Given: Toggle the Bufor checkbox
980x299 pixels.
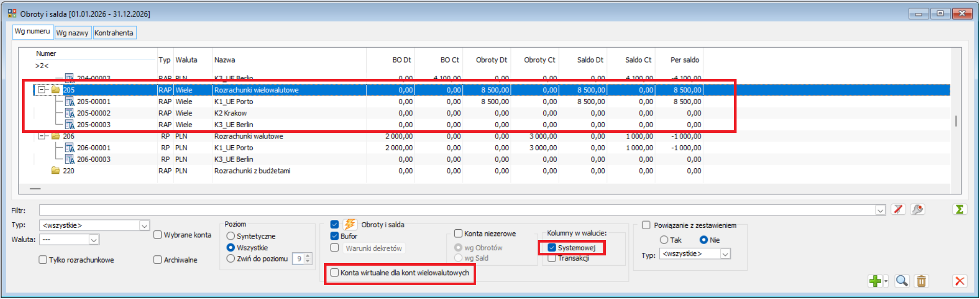Looking at the screenshot, I should click(335, 236).
